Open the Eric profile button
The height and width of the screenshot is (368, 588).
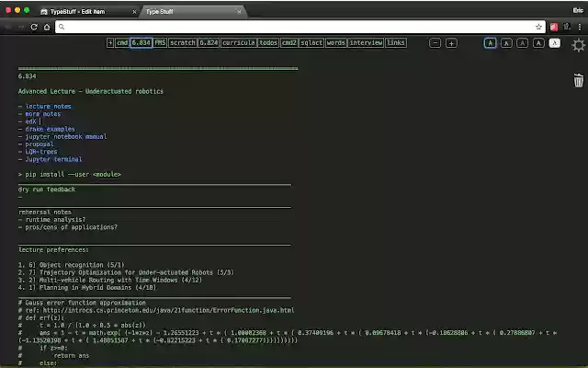pos(578,10)
